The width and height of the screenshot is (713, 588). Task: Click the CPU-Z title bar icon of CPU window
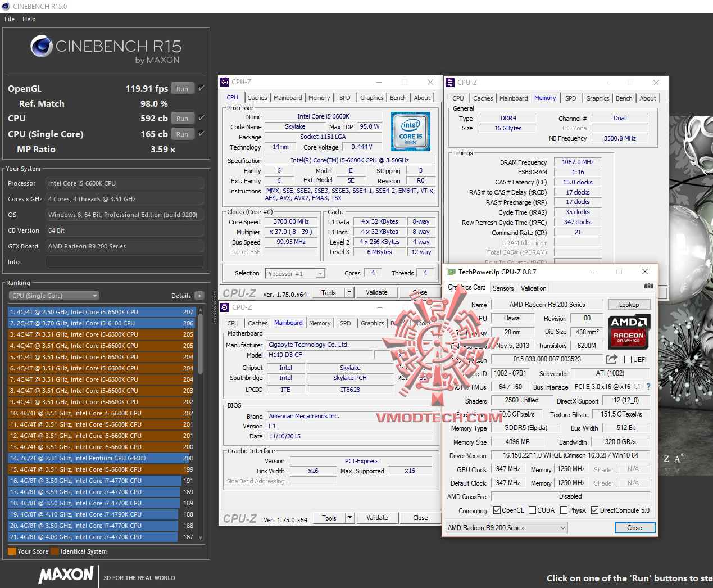[x=224, y=82]
